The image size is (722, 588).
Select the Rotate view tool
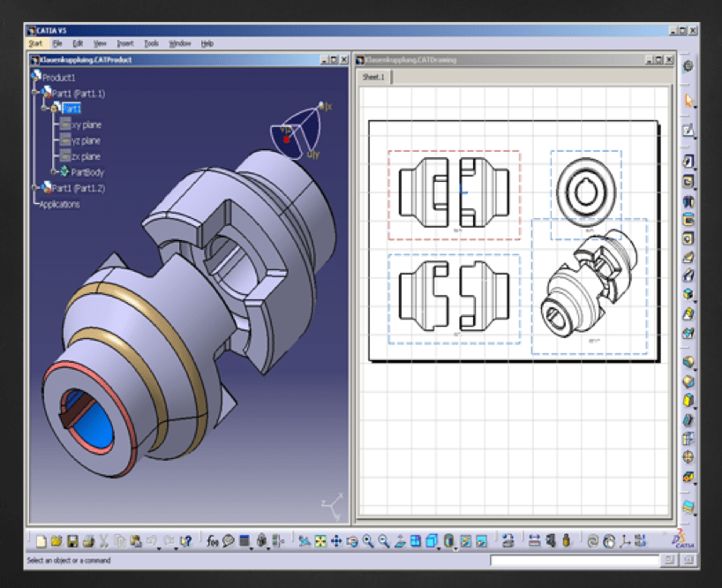point(352,541)
